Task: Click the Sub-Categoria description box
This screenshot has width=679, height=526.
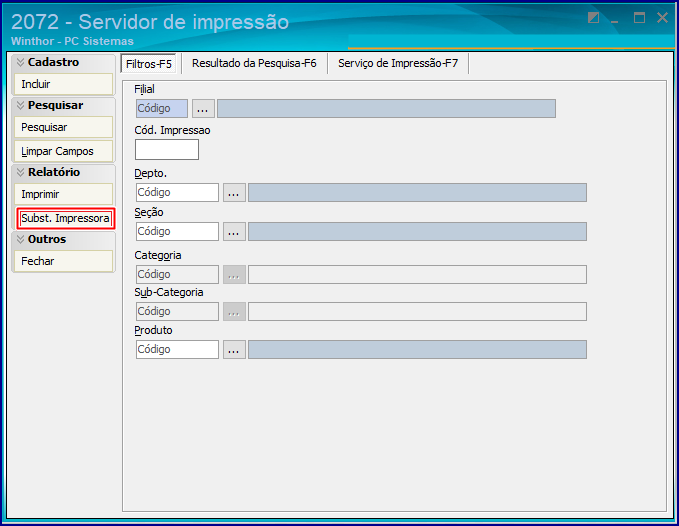Action: tap(417, 311)
